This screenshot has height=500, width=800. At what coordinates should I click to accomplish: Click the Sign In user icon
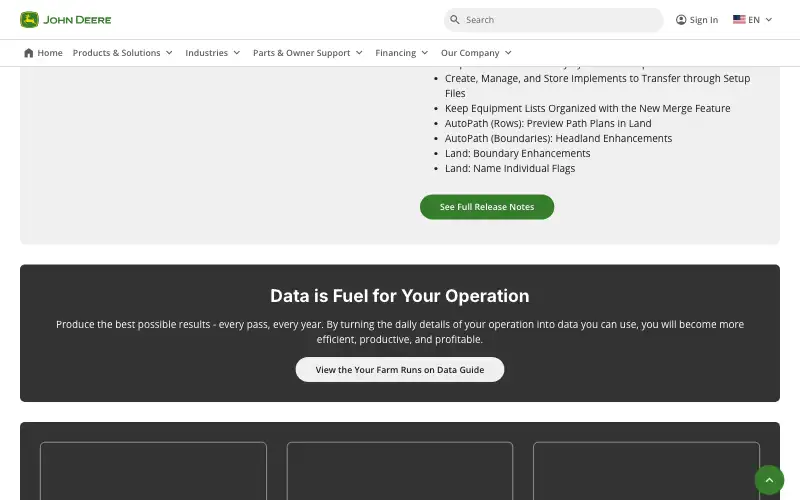tap(681, 20)
